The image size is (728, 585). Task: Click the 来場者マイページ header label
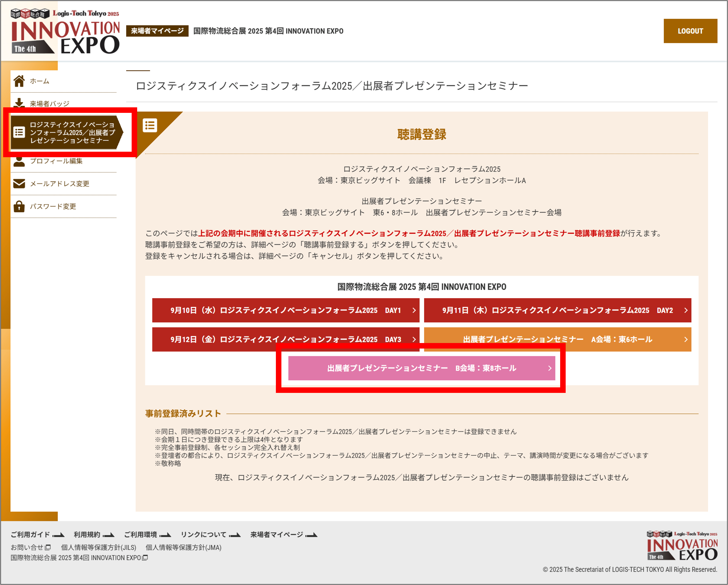(157, 31)
